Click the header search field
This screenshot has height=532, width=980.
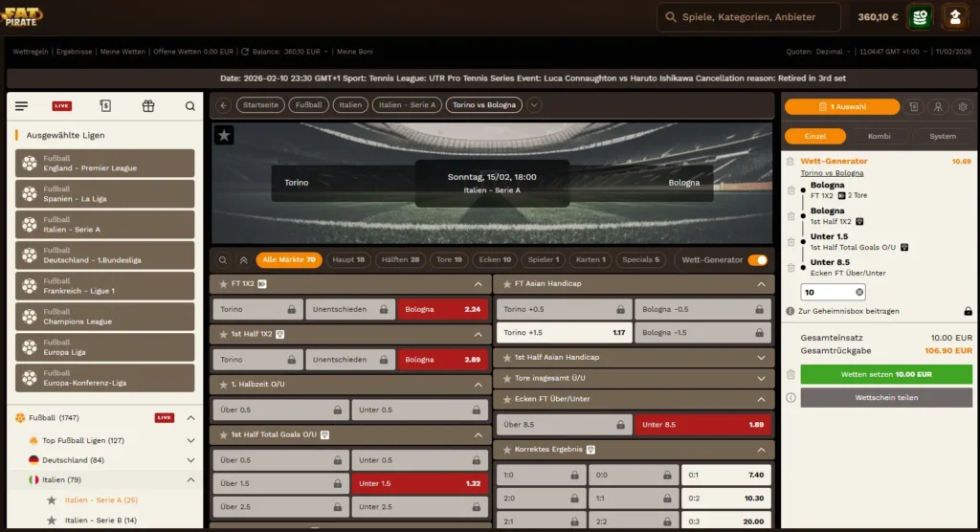[x=748, y=17]
